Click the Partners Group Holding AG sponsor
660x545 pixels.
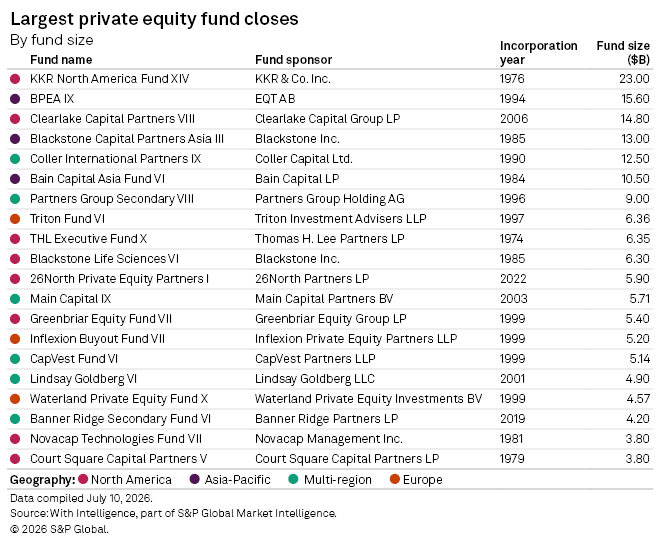330,199
